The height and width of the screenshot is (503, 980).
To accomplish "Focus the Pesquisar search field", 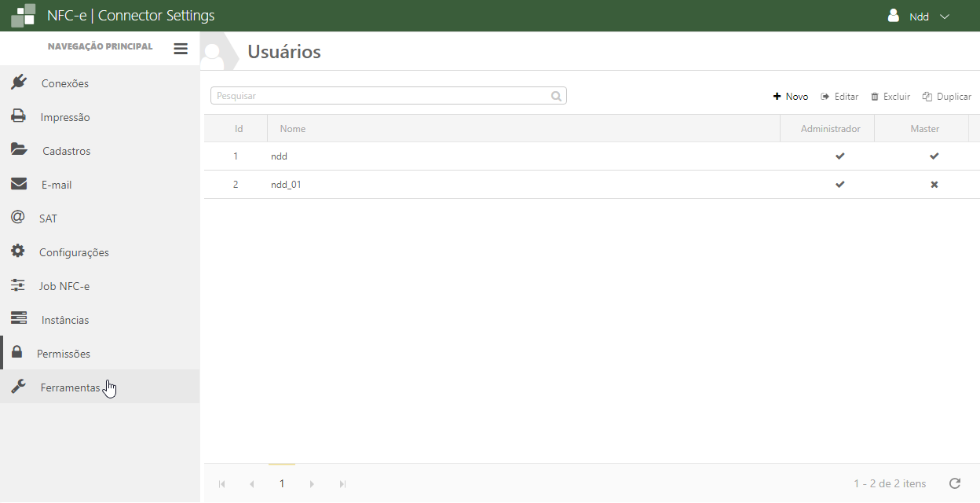I will [x=381, y=96].
